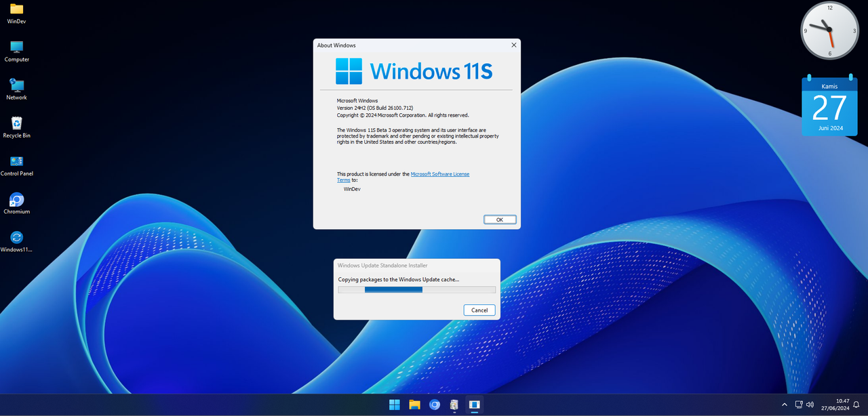Open the Network desktop icon
This screenshot has width=868, height=416.
pos(16,89)
